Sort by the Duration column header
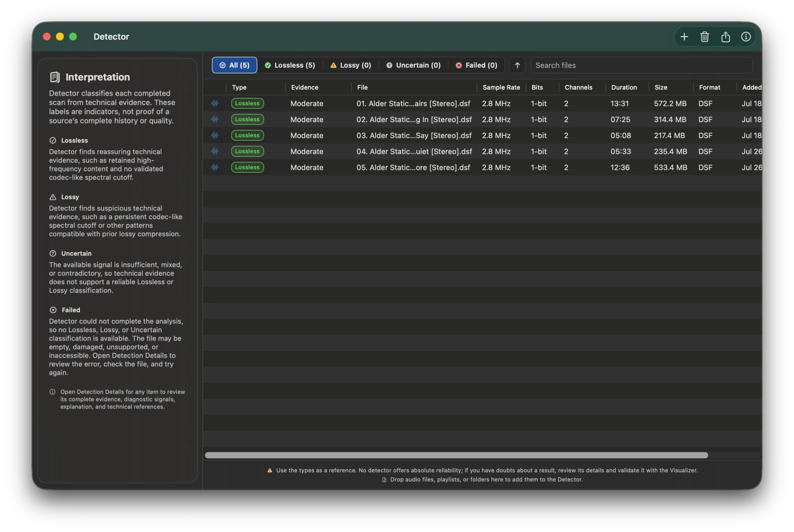This screenshot has width=794, height=532. [x=627, y=87]
